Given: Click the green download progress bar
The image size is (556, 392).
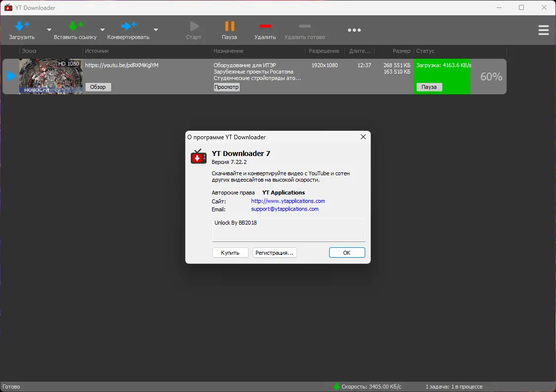Looking at the screenshot, I should click(x=442, y=76).
